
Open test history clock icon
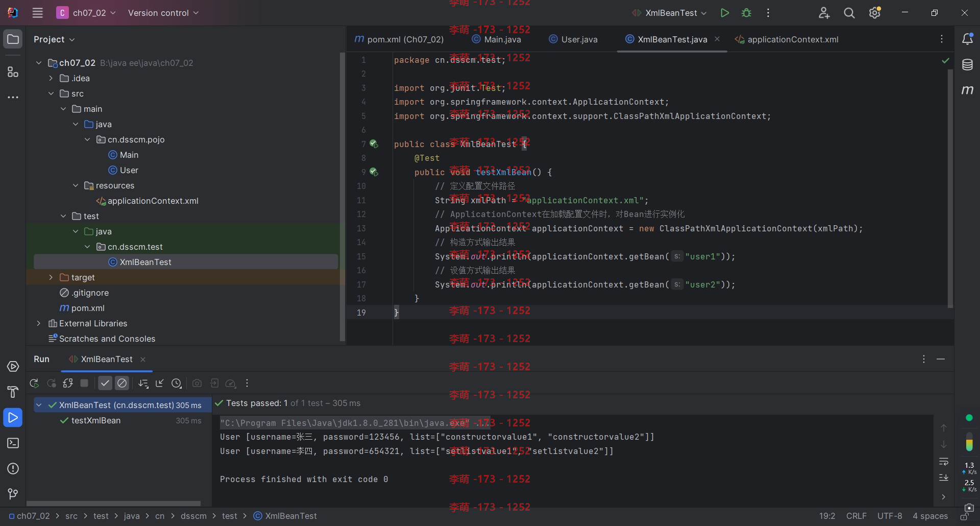pyautogui.click(x=177, y=383)
